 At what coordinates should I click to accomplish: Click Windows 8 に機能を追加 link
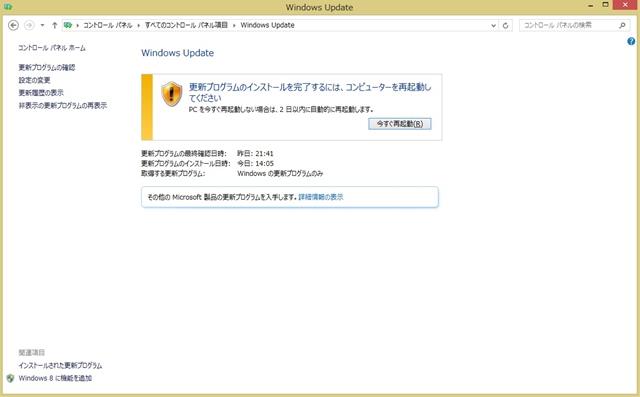click(55, 378)
